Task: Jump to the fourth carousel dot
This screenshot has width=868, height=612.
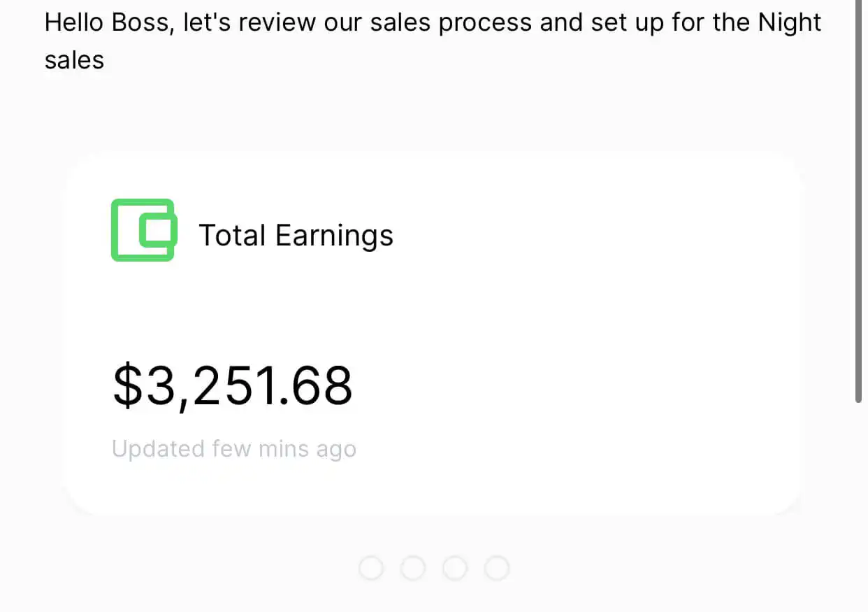Action: coord(497,568)
